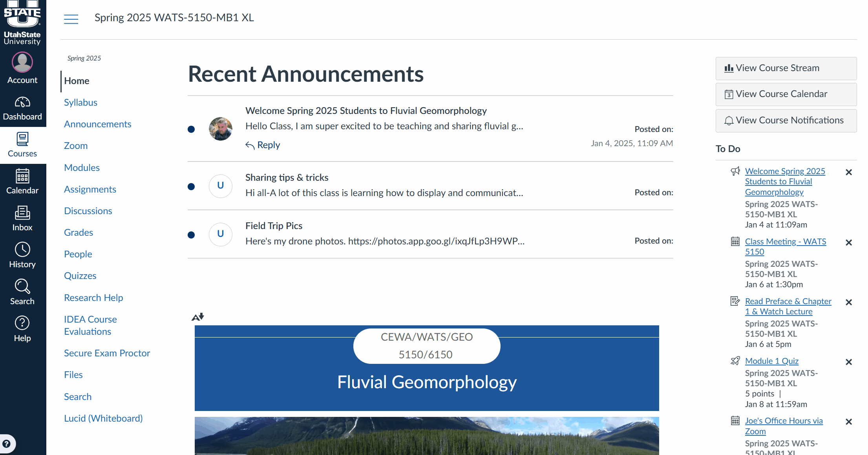This screenshot has height=455, width=868.
Task: Open the Modules course menu item
Action: [x=82, y=167]
